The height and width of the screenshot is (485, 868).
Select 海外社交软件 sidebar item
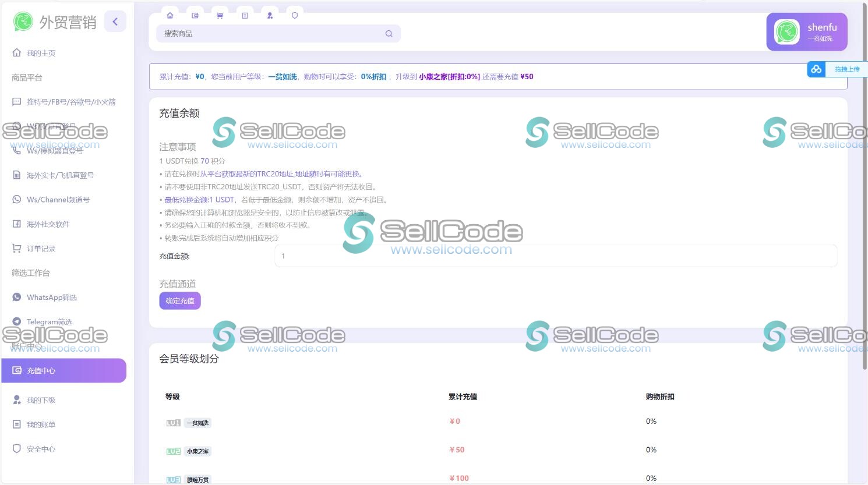(x=48, y=224)
